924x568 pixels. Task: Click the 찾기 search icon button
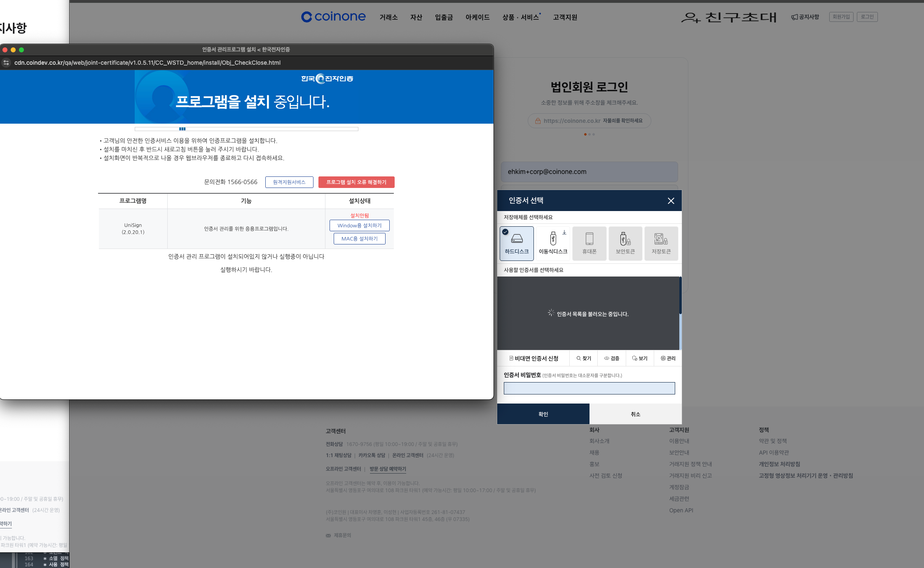(584, 358)
